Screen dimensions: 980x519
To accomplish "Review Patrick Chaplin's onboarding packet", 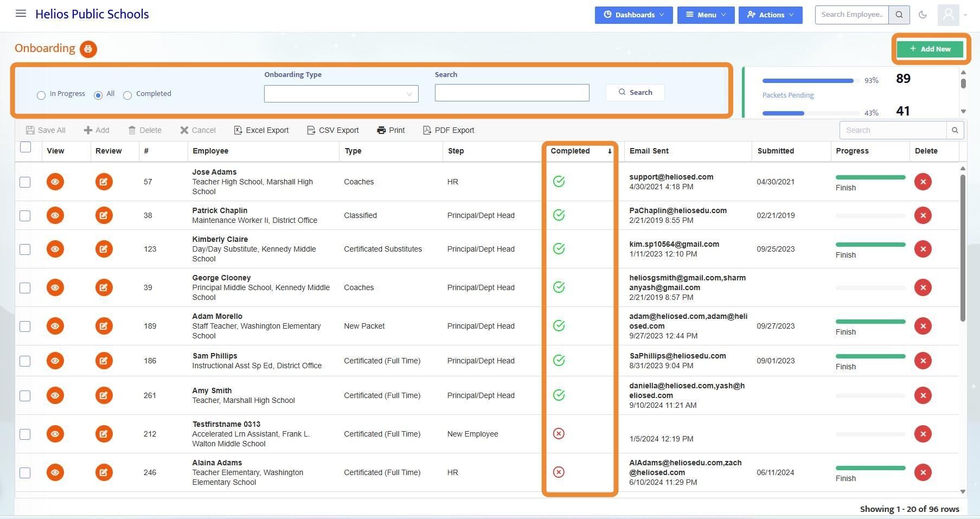I will coord(104,215).
